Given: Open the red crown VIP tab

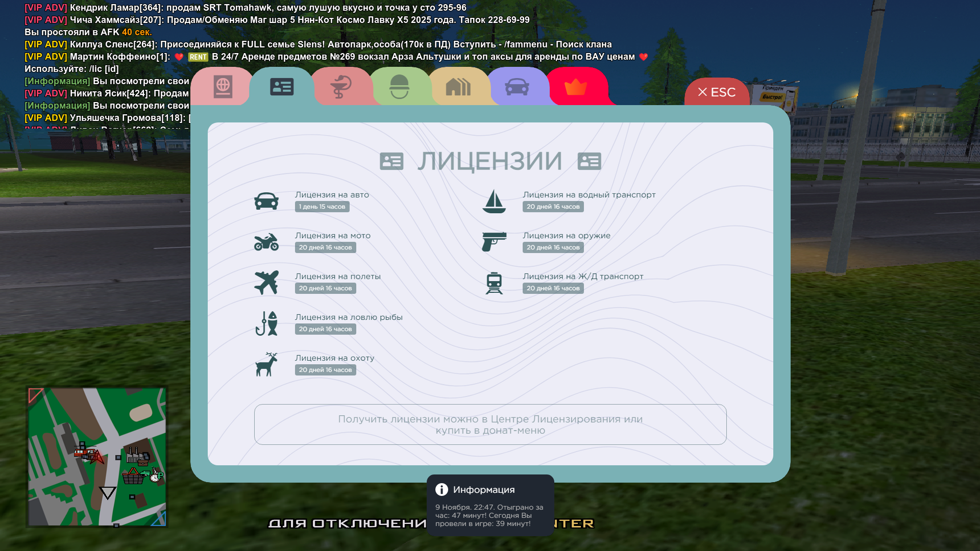Looking at the screenshot, I should tap(576, 87).
